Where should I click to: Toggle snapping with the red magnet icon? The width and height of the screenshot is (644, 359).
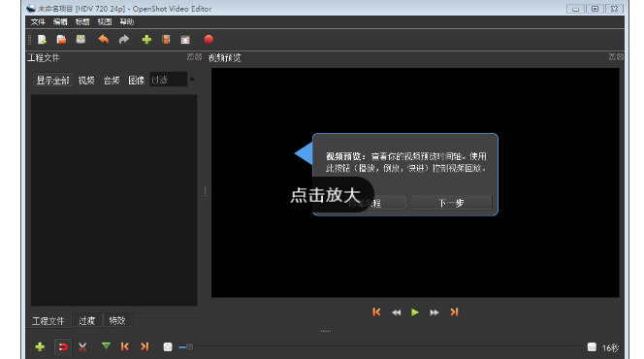(x=63, y=347)
